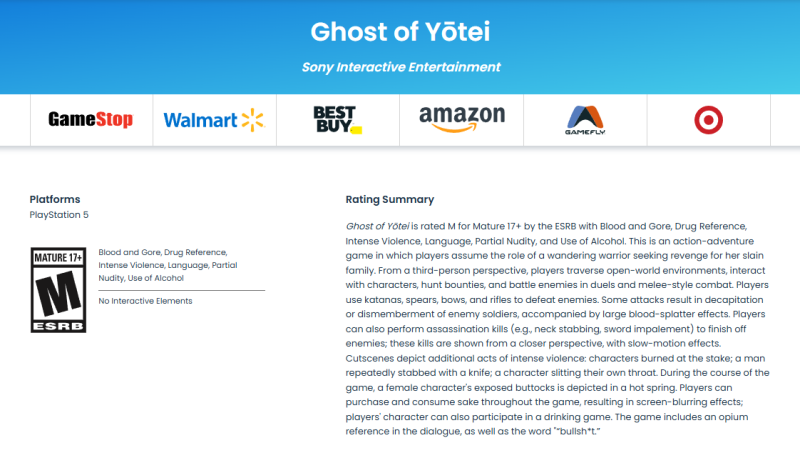Click the Platforms heading

55,199
